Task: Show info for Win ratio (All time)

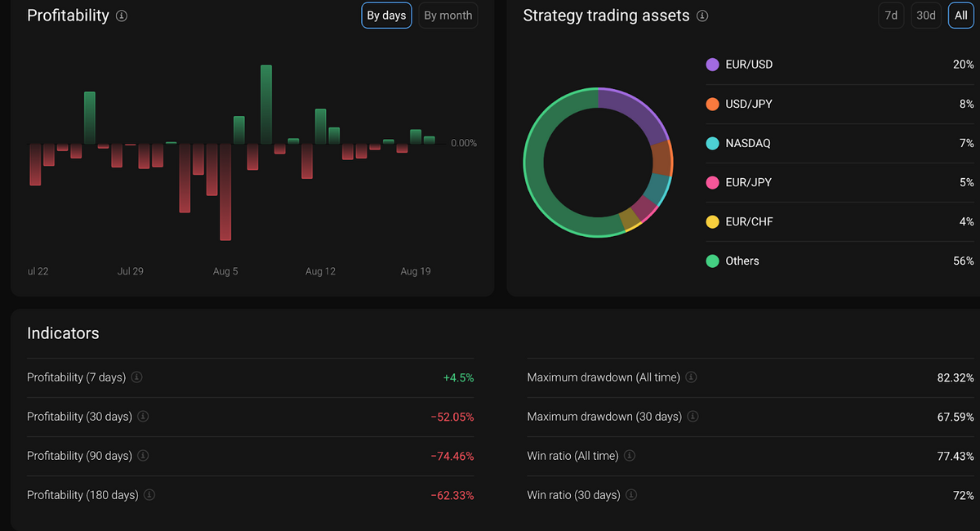Action: pos(630,456)
